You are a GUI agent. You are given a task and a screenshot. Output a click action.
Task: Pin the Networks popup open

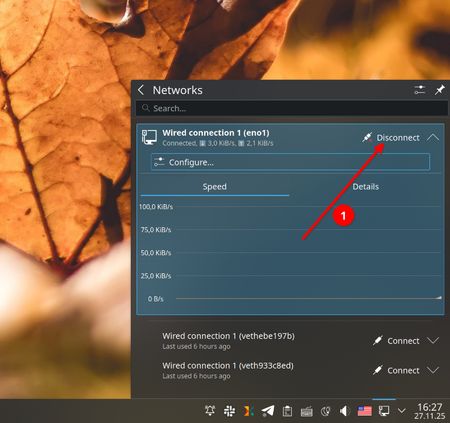tap(440, 90)
